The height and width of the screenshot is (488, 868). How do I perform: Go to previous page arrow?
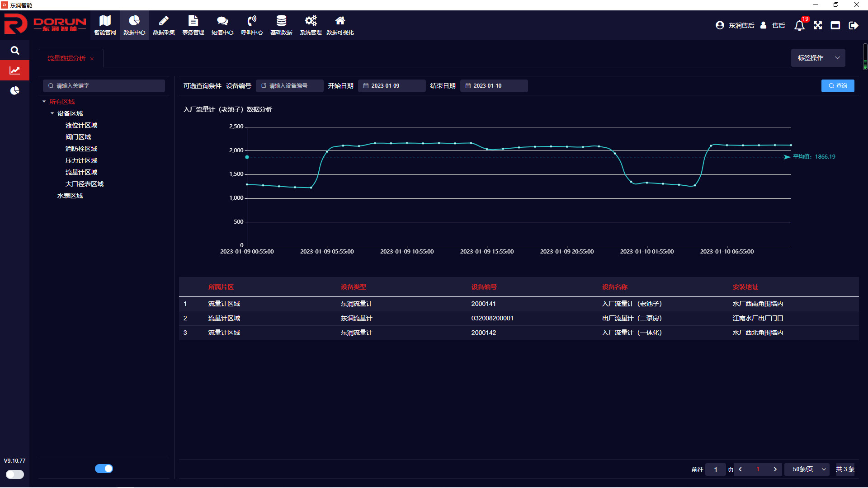740,469
